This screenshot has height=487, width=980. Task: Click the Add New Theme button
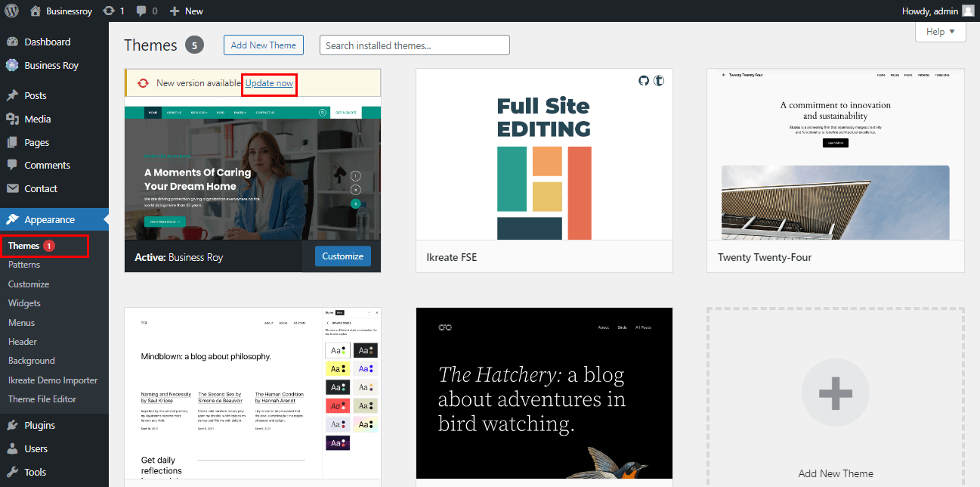pyautogui.click(x=263, y=45)
